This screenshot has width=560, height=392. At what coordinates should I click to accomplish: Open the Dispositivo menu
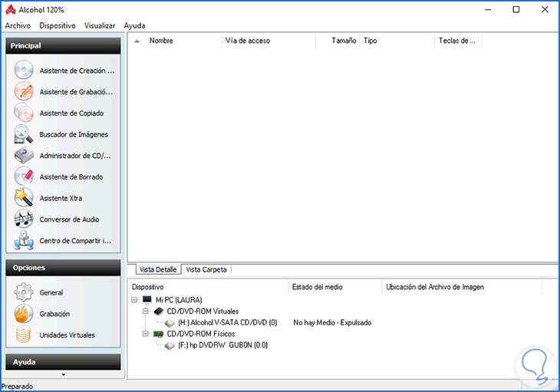[58, 25]
